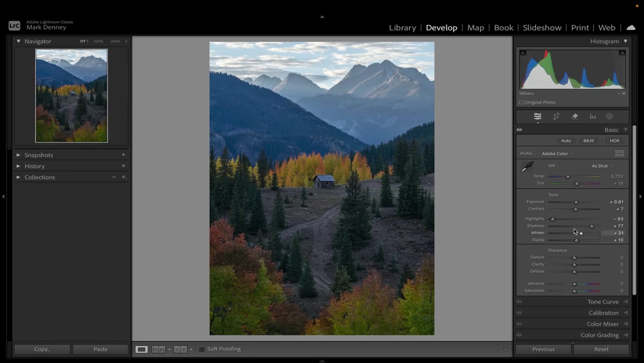Click the Temp slider handle
Viewport: 644px width, 363px height.
pos(568,177)
